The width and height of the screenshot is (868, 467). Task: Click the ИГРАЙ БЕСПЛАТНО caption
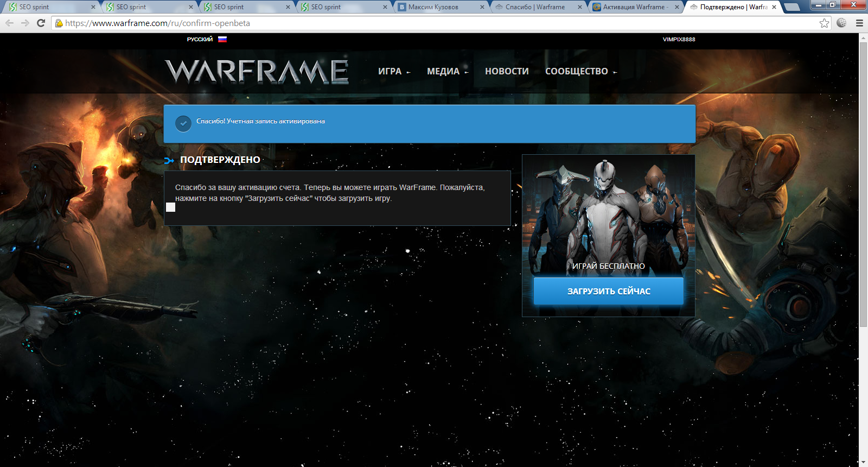pos(609,266)
